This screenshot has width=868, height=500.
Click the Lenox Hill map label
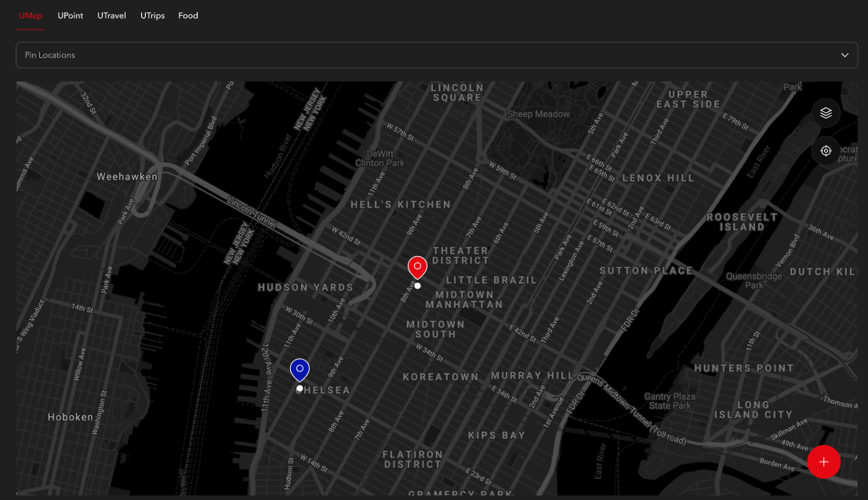[658, 178]
